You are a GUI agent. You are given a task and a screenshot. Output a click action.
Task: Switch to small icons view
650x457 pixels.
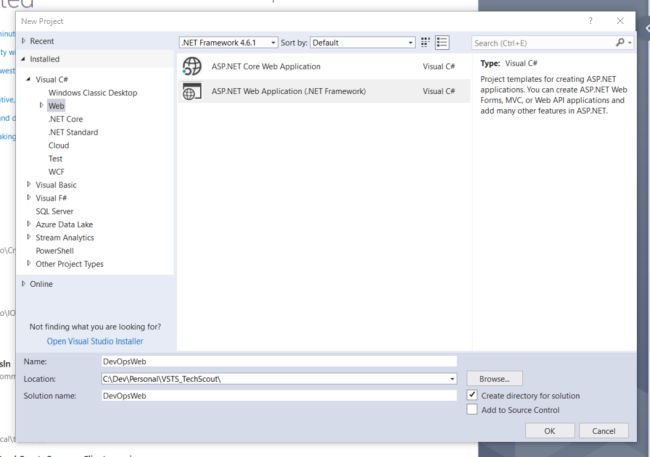tap(425, 42)
